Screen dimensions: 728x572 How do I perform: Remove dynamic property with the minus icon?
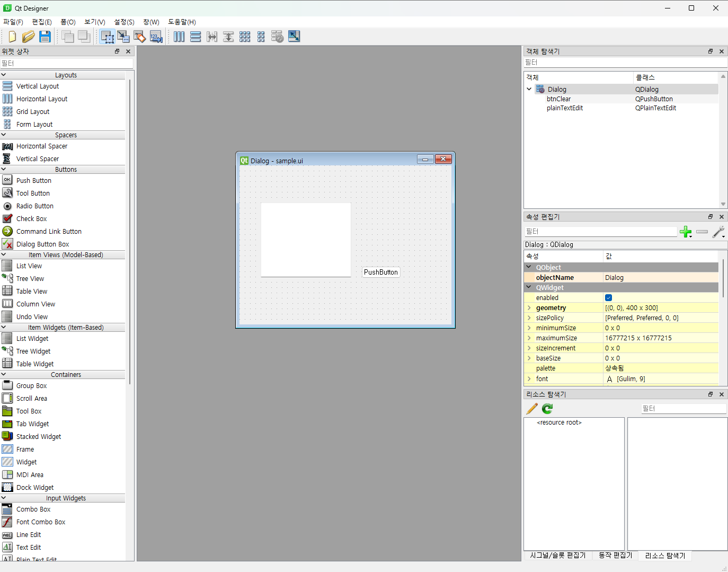(702, 232)
